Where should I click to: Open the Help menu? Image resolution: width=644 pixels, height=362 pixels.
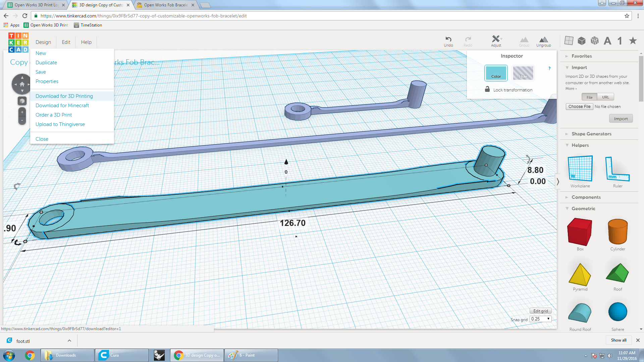tap(86, 42)
